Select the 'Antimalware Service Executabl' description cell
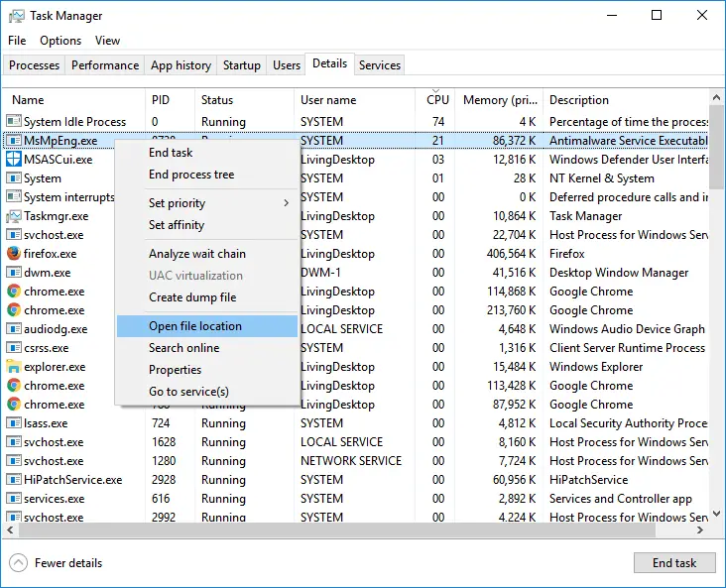 coord(628,140)
